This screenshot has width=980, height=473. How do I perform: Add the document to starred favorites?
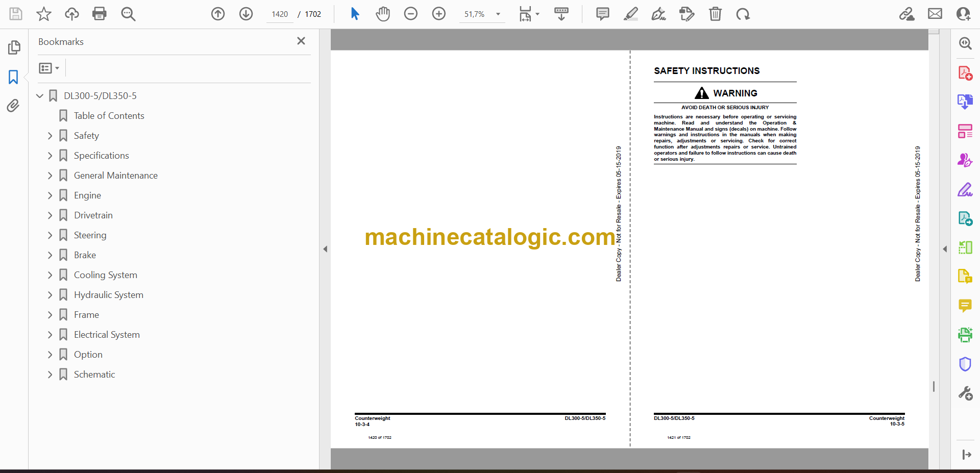(44, 14)
